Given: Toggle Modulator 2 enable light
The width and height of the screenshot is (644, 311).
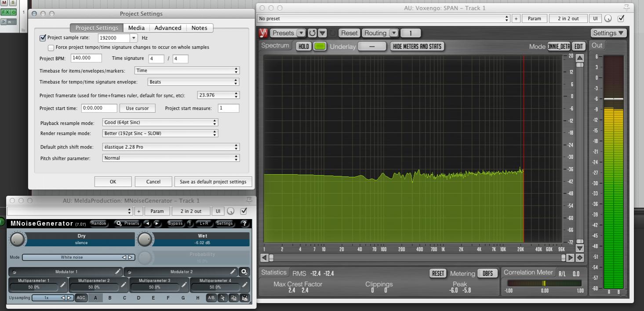Looking at the screenshot, I should tap(130, 272).
